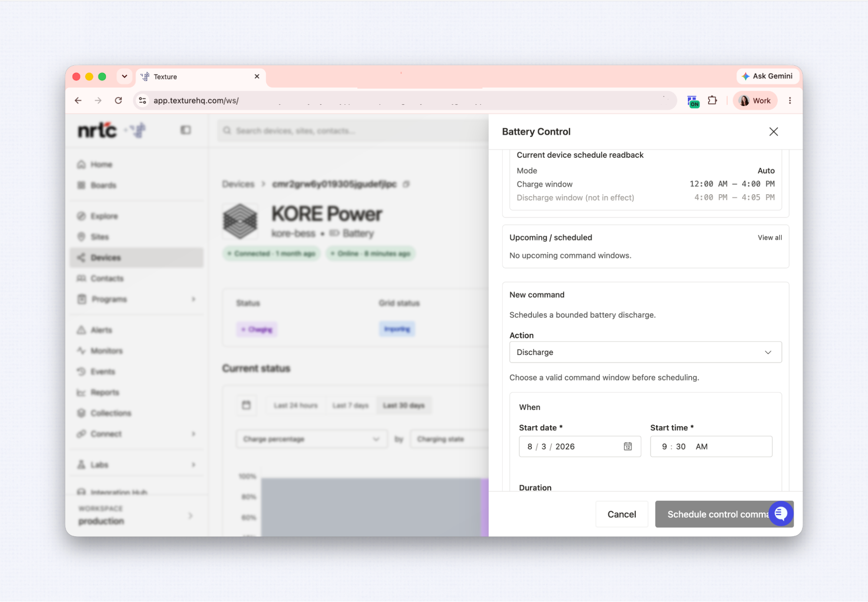Click the Online 8 minutes ago badge
This screenshot has height=602, width=868.
tap(370, 254)
